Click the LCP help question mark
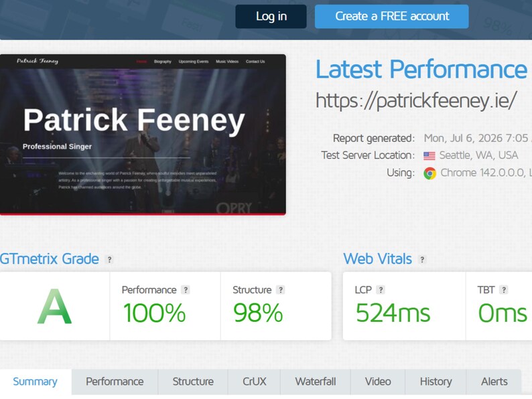Image resolution: width=532 pixels, height=399 pixels. click(x=381, y=290)
